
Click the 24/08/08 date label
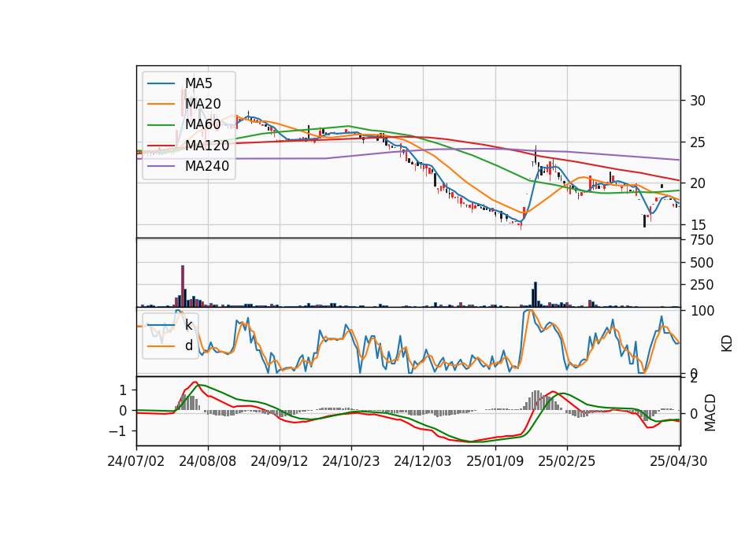[208, 461]
